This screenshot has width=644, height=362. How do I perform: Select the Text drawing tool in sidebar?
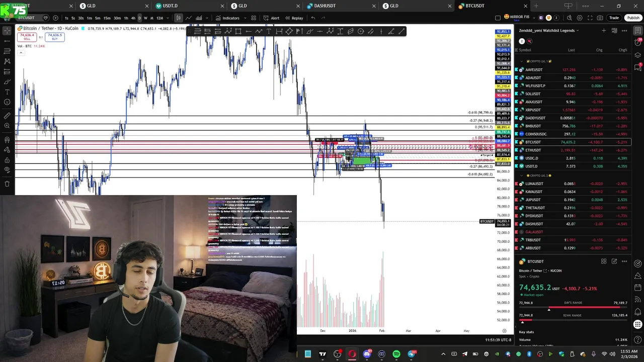pos(7,92)
